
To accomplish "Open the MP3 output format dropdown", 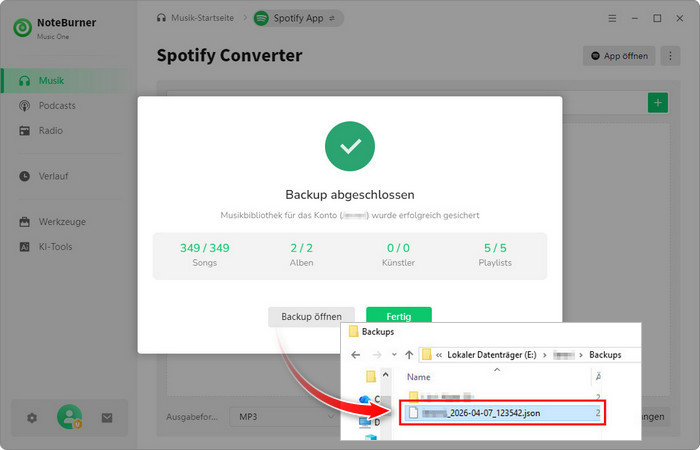I will coord(286,417).
